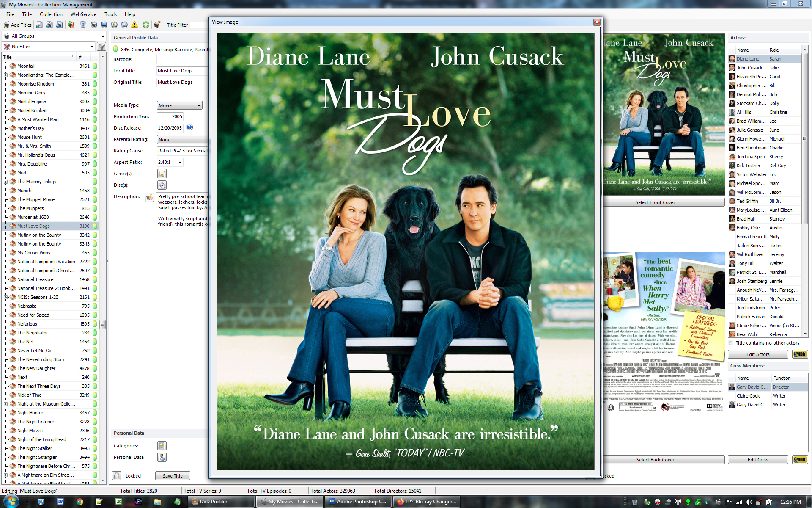Click the filter funnel button

pos(101,47)
